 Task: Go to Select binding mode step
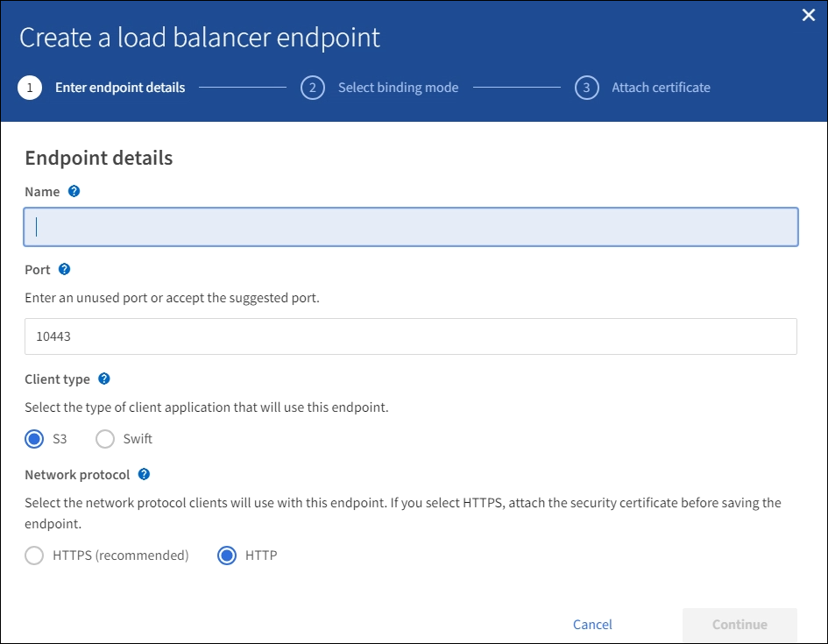click(x=398, y=88)
